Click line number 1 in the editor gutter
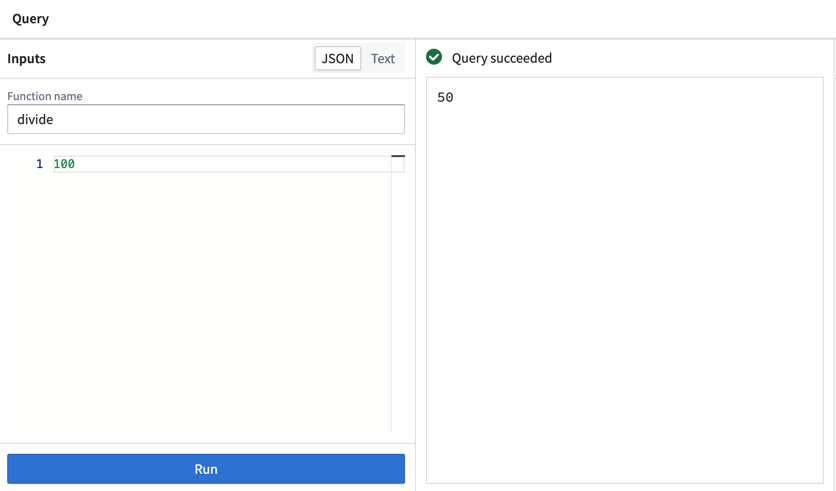This screenshot has width=836, height=491. pyautogui.click(x=39, y=164)
